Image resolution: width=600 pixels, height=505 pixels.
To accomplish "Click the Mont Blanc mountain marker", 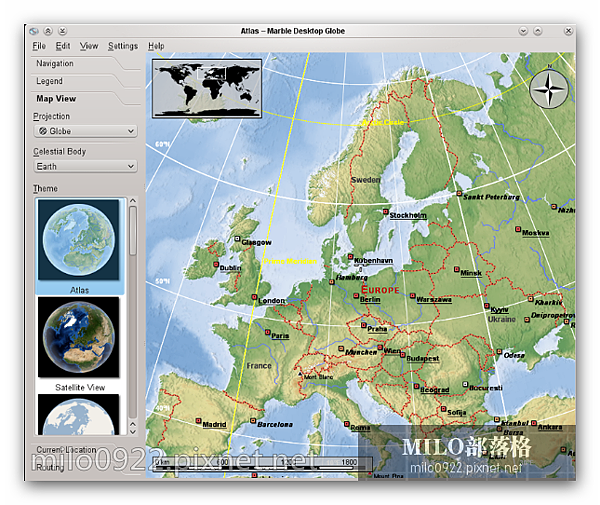I will pos(300,373).
